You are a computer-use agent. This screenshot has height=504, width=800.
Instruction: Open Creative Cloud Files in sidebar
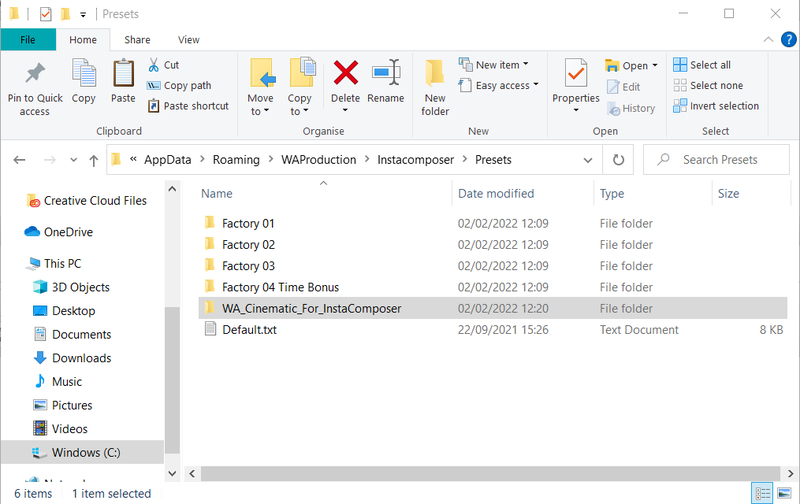pyautogui.click(x=87, y=201)
